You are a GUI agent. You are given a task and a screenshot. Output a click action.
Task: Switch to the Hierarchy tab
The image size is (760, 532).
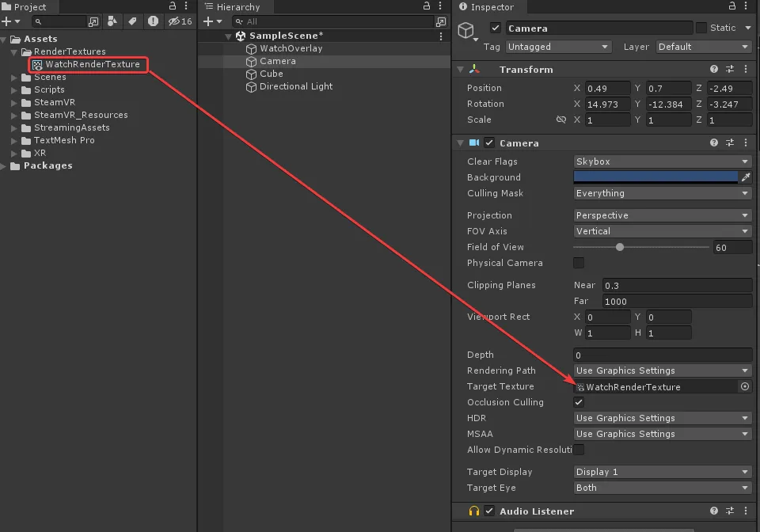click(237, 7)
